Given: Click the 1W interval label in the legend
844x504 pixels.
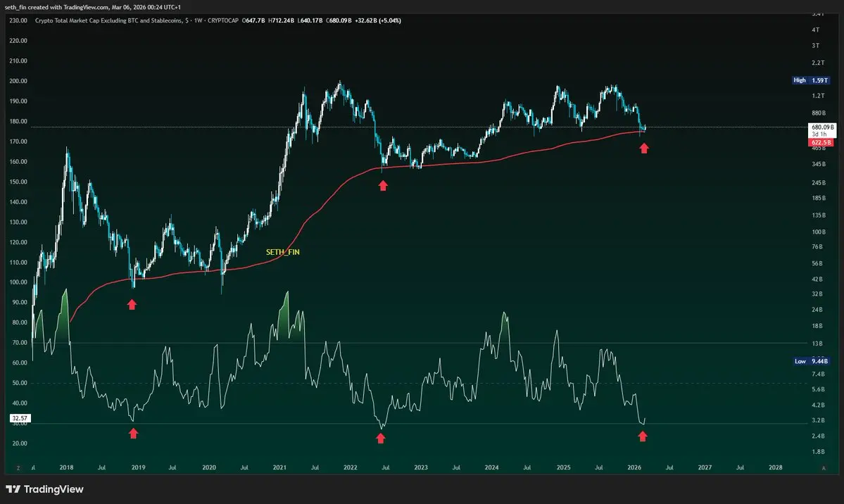Looking at the screenshot, I should 198,20.
